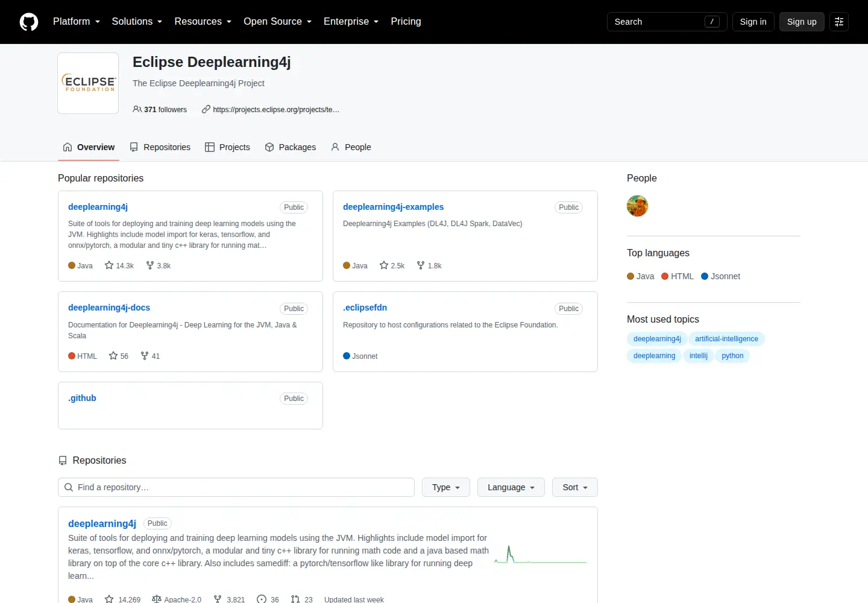Expand the Enterprise menu
The image size is (868, 603).
click(x=351, y=22)
